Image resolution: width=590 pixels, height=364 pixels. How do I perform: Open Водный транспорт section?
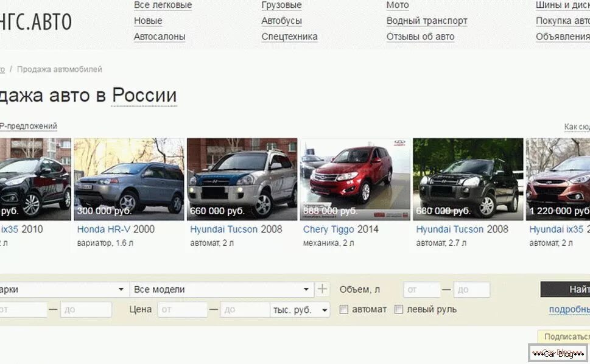(427, 21)
